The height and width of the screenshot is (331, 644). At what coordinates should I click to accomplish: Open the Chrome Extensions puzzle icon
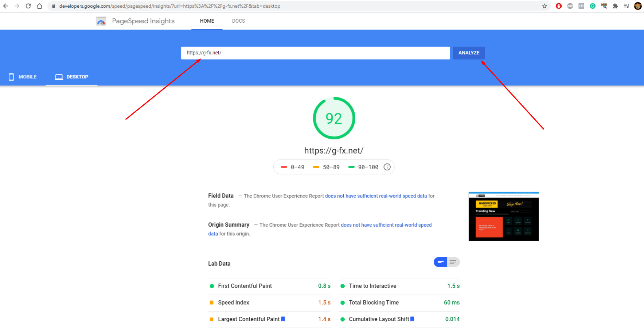(615, 6)
